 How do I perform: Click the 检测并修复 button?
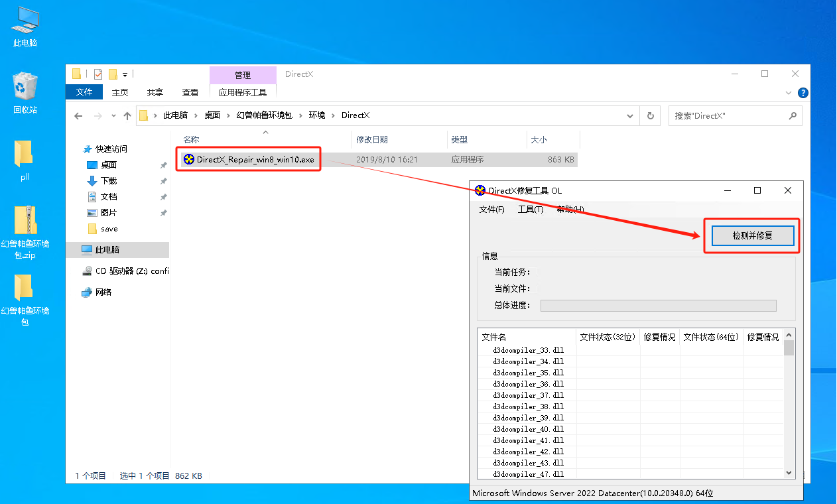(x=752, y=235)
